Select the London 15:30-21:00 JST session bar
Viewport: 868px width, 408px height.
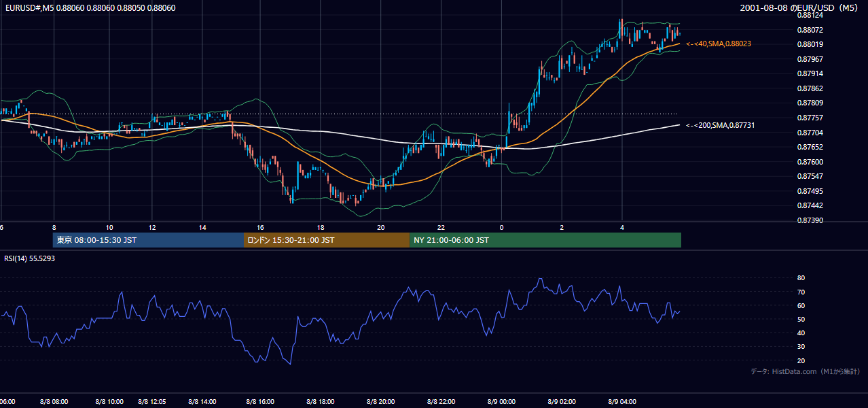tap(327, 240)
